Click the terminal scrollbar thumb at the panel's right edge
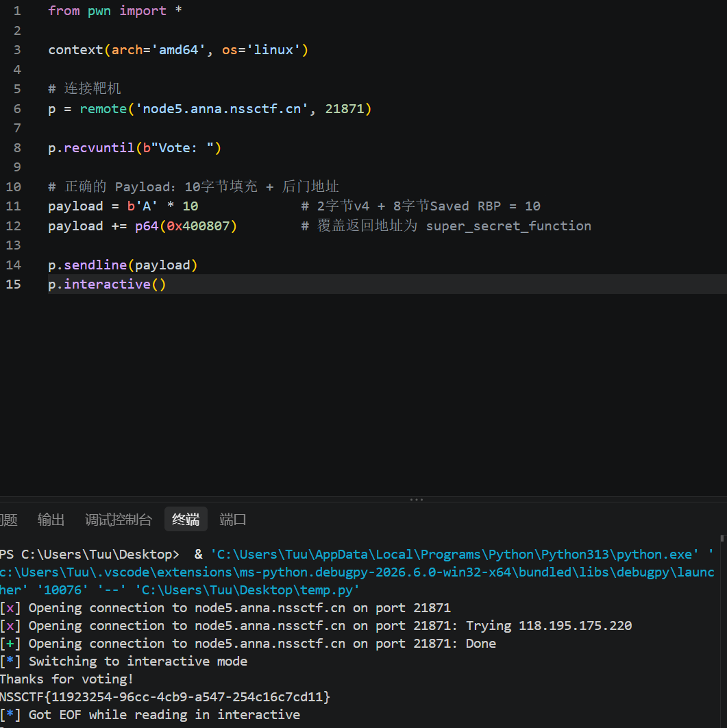The height and width of the screenshot is (728, 727). (722, 539)
